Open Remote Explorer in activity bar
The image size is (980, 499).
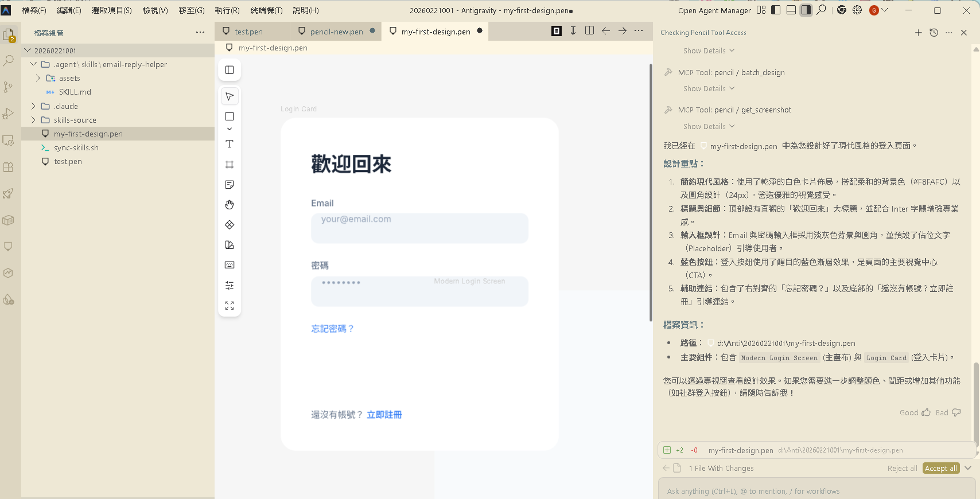tap(9, 140)
